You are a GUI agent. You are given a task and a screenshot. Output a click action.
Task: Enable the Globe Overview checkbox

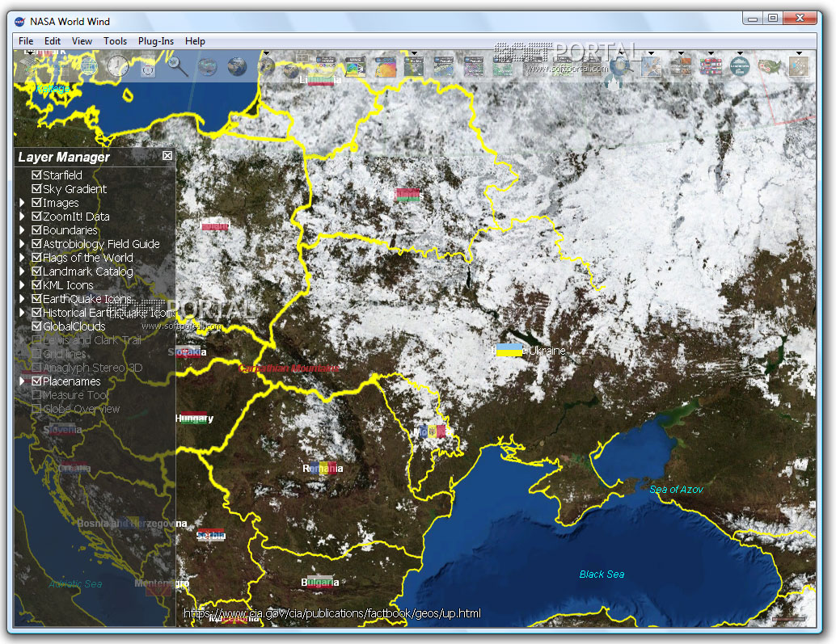(37, 409)
